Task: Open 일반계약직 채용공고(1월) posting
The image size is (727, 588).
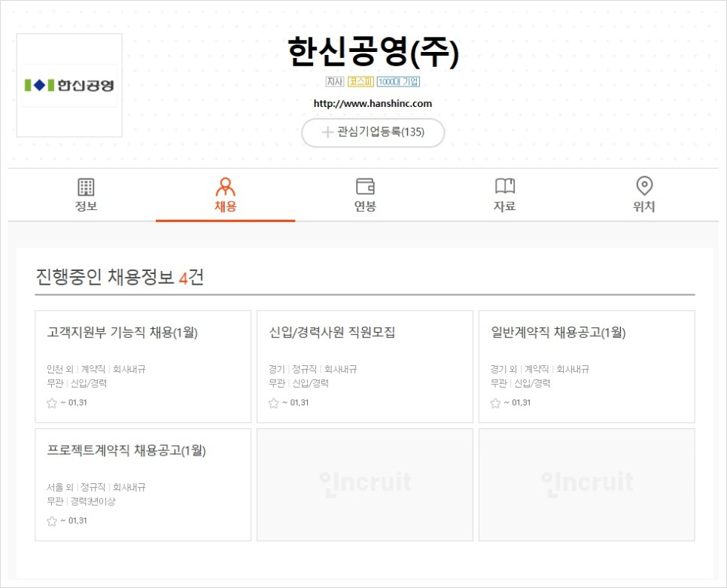Action: (x=558, y=333)
